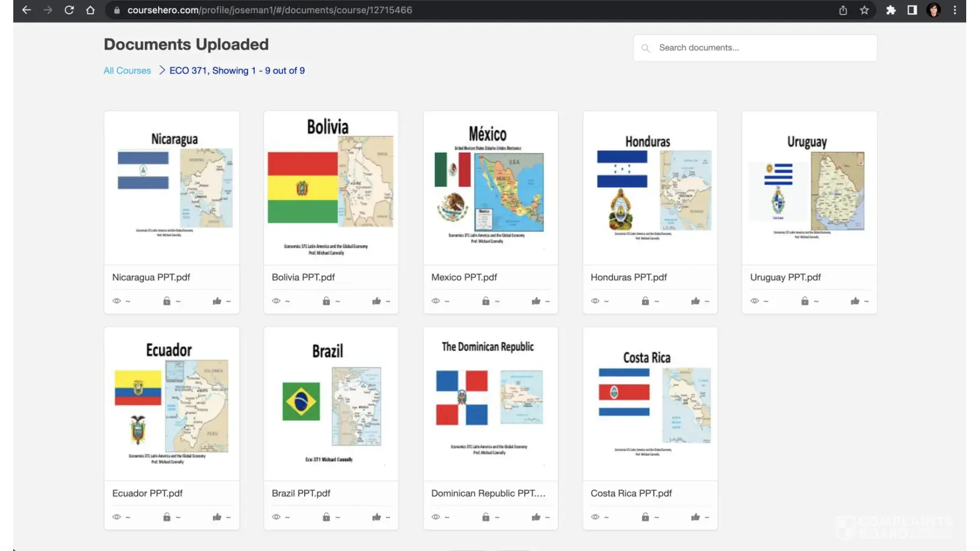Open the Chrome three-dot menu
The image size is (980, 551).
(x=955, y=10)
